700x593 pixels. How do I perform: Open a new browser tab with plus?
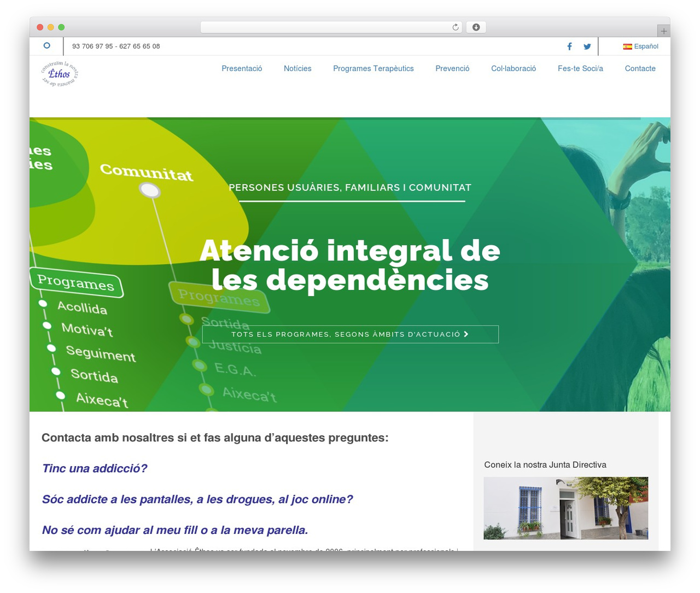[663, 31]
